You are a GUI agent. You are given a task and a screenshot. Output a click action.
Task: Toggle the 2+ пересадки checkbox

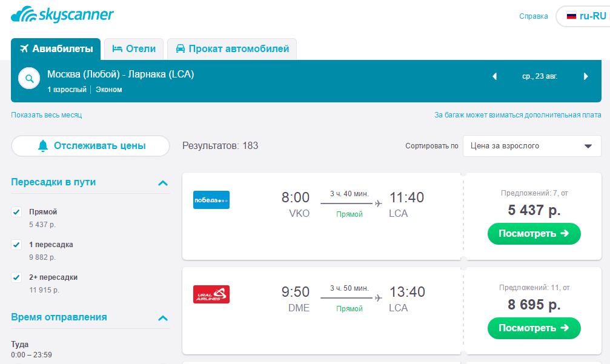[17, 277]
